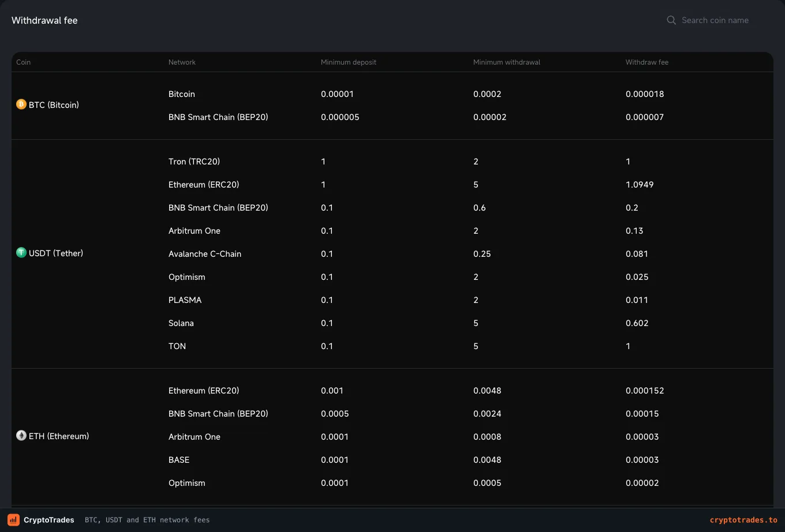Click the Withdrawal fee page title
The height and width of the screenshot is (532, 785).
pos(44,20)
